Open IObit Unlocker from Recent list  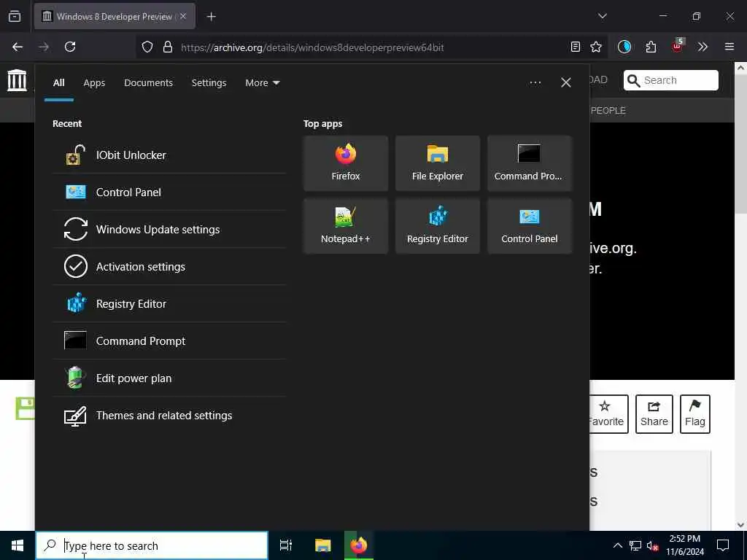click(x=169, y=155)
